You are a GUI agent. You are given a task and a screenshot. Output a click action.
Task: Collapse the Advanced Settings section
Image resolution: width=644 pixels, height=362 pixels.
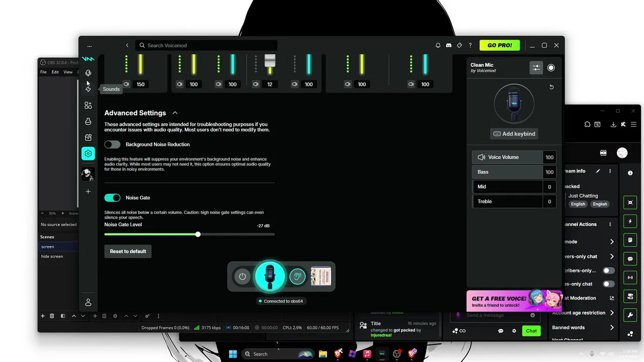pyautogui.click(x=175, y=113)
